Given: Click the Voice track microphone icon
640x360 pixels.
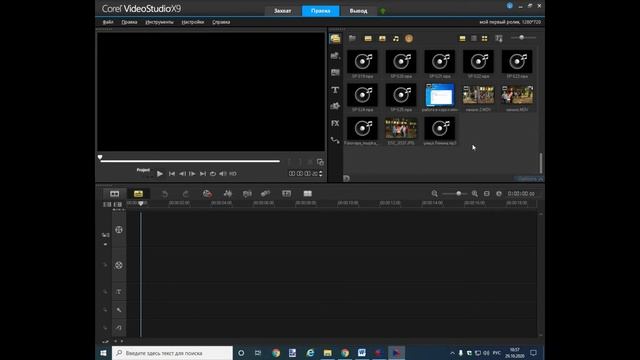Looking at the screenshot, I should 119,310.
